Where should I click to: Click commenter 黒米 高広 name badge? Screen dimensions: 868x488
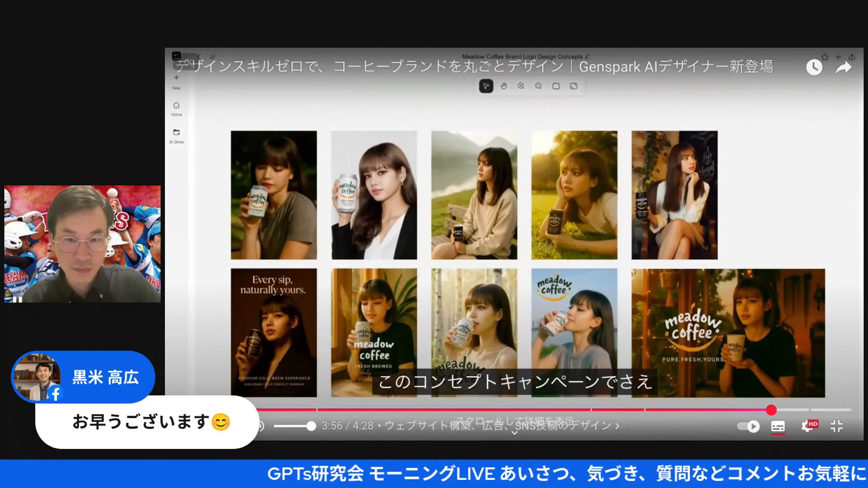pos(105,377)
